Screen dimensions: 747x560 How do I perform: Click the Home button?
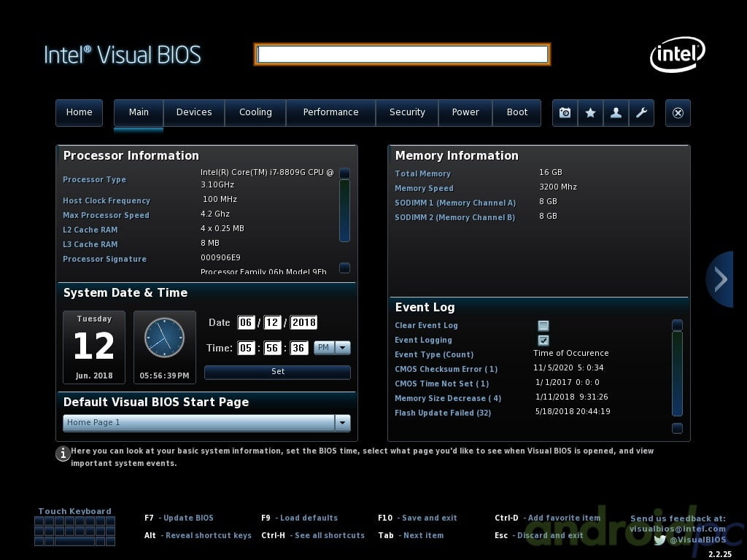79,112
